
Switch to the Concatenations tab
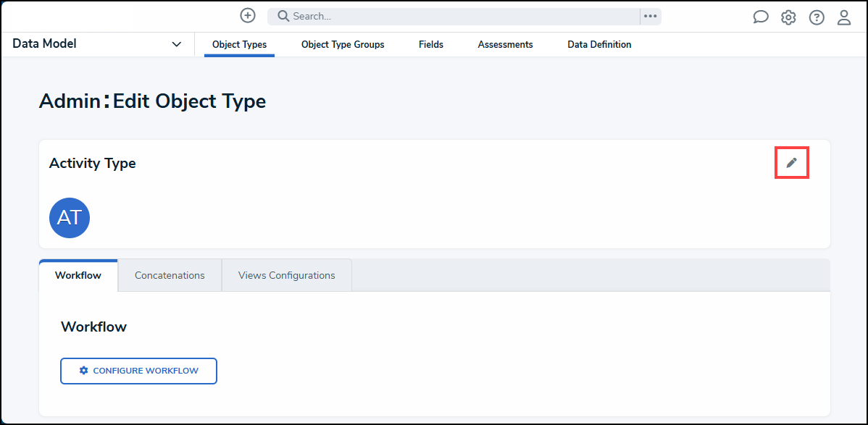(170, 275)
